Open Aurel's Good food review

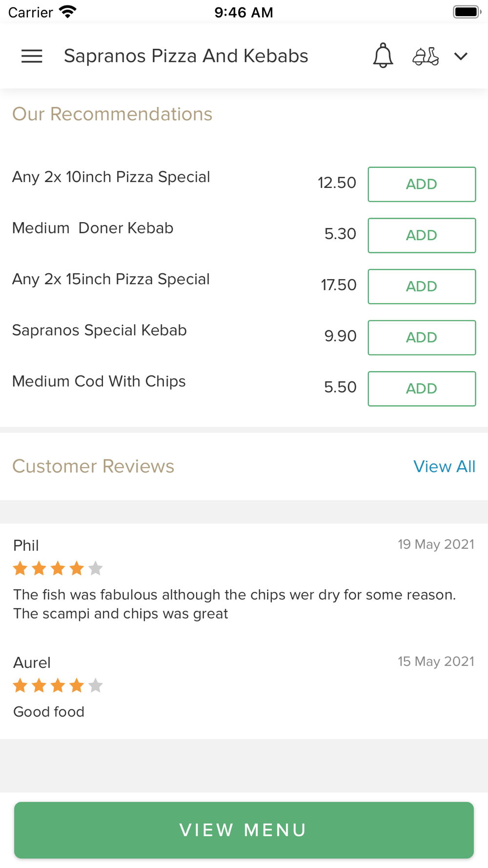coord(49,712)
